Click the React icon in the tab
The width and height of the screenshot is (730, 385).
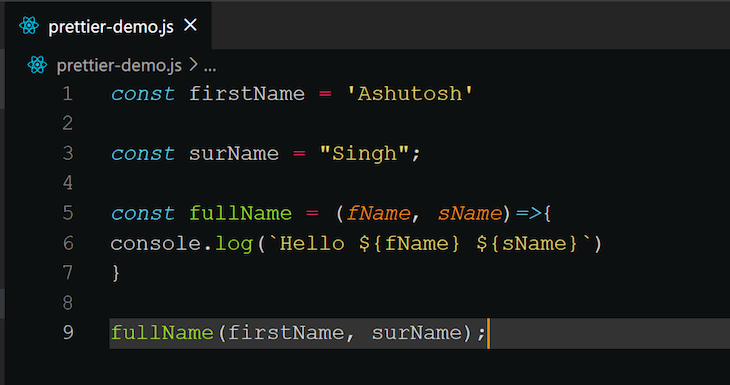pyautogui.click(x=29, y=26)
